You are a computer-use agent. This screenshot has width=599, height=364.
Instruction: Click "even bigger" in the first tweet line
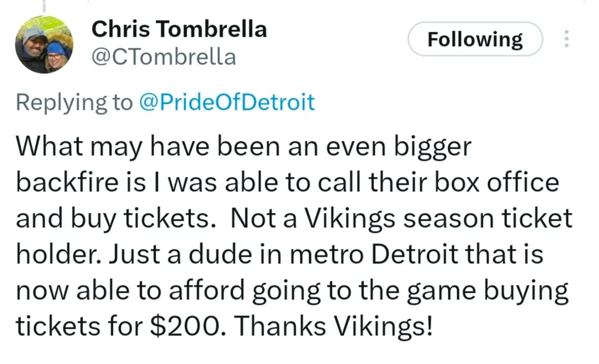click(x=415, y=147)
